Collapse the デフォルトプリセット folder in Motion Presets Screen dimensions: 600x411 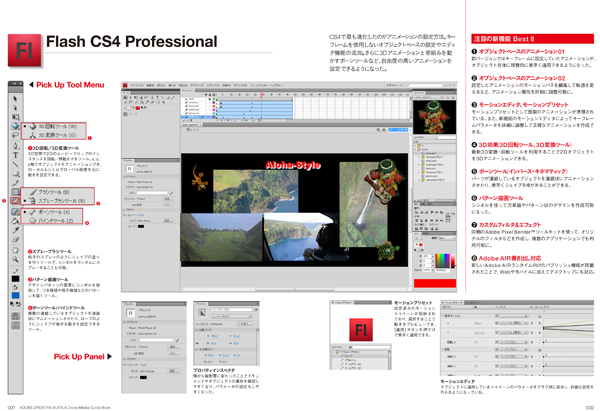point(334,352)
